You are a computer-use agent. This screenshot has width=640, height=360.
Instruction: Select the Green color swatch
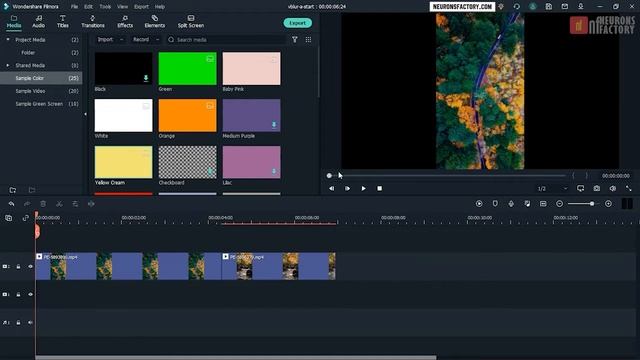click(x=187, y=69)
